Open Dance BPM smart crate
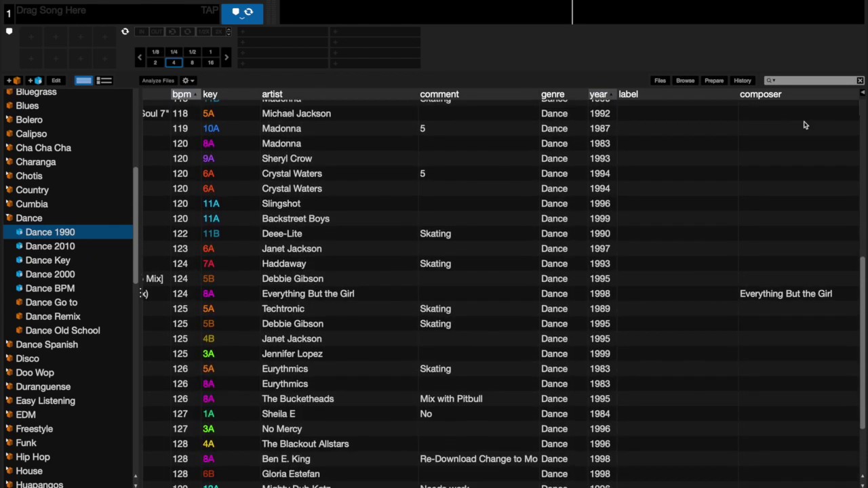 (x=50, y=288)
